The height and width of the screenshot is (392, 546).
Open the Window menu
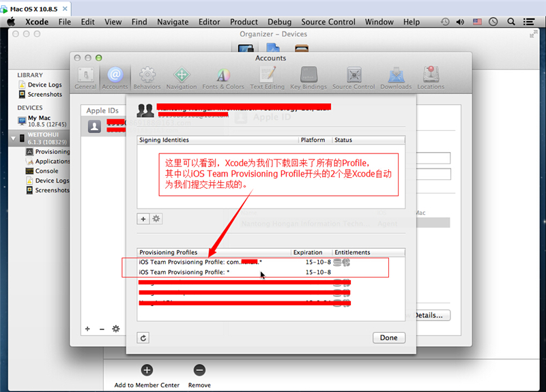[x=379, y=22]
